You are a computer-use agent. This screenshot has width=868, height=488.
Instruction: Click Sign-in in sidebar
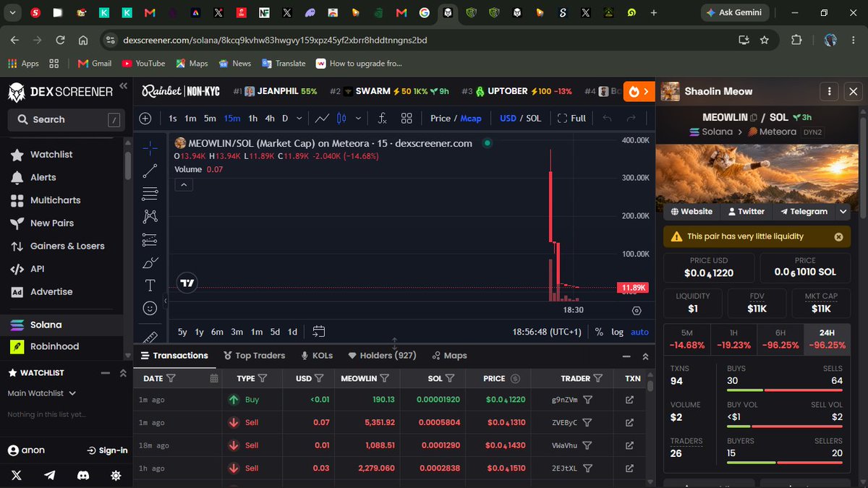pos(107,450)
